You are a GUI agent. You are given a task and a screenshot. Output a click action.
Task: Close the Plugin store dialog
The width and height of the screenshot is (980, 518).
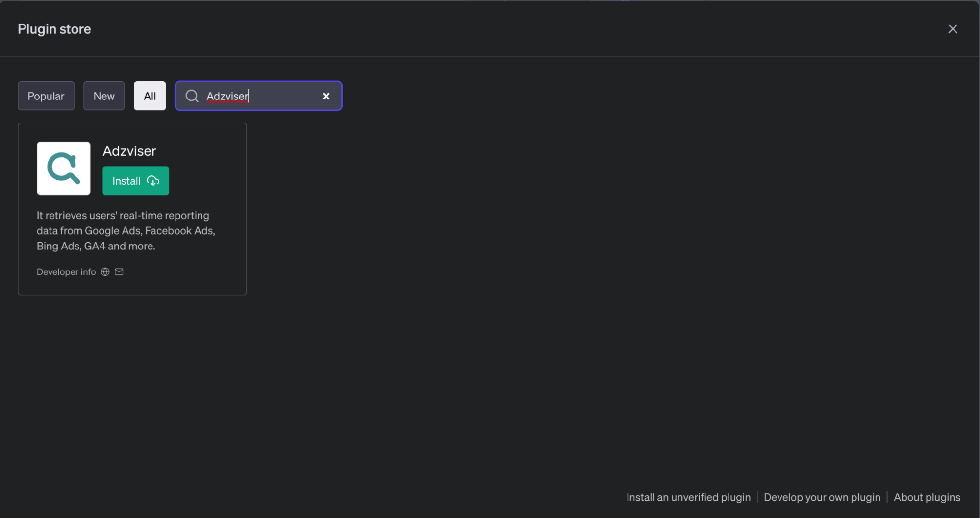coord(953,29)
